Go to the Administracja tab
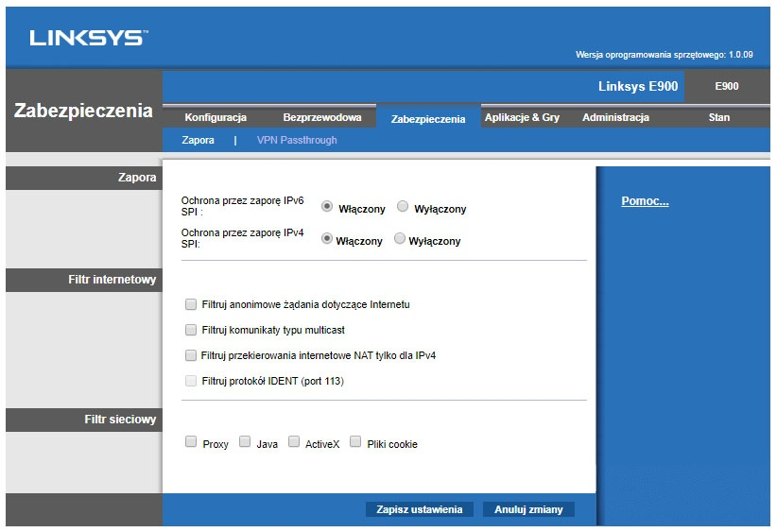The image size is (777, 532). click(615, 118)
